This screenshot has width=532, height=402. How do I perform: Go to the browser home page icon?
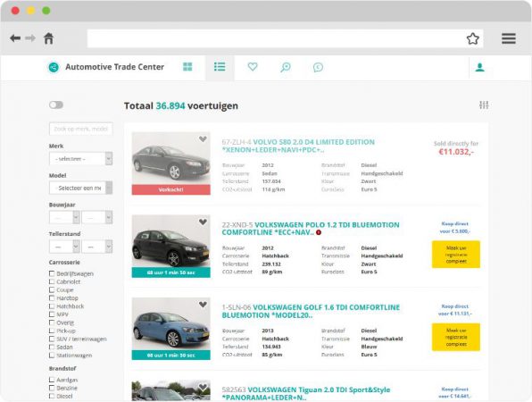[48, 38]
